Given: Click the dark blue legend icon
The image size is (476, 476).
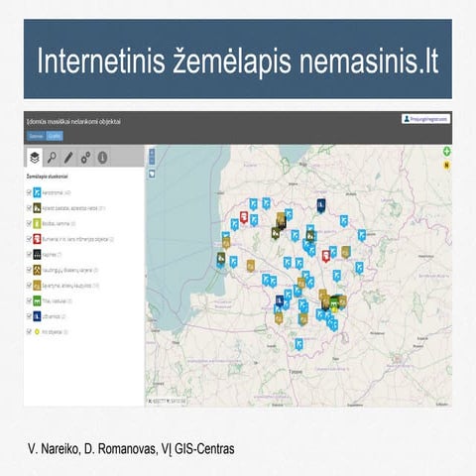Looking at the screenshot, I should click(x=37, y=316).
